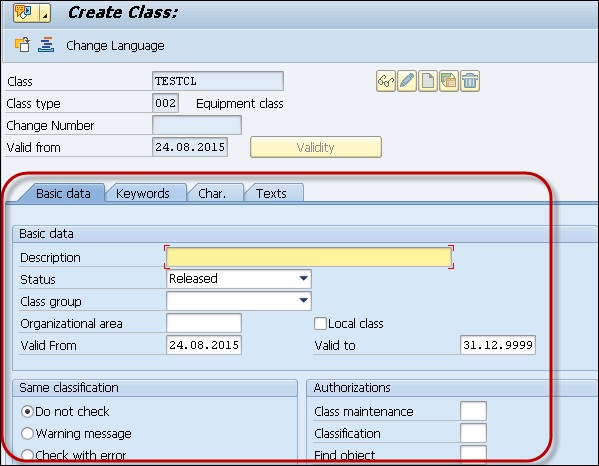Switch to the Keywords tab

[142, 193]
